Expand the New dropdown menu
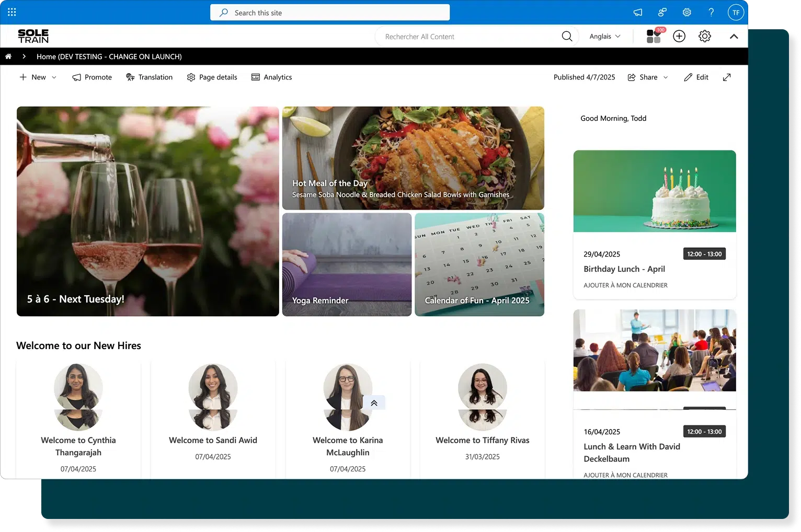The height and width of the screenshot is (532, 801). (x=38, y=77)
